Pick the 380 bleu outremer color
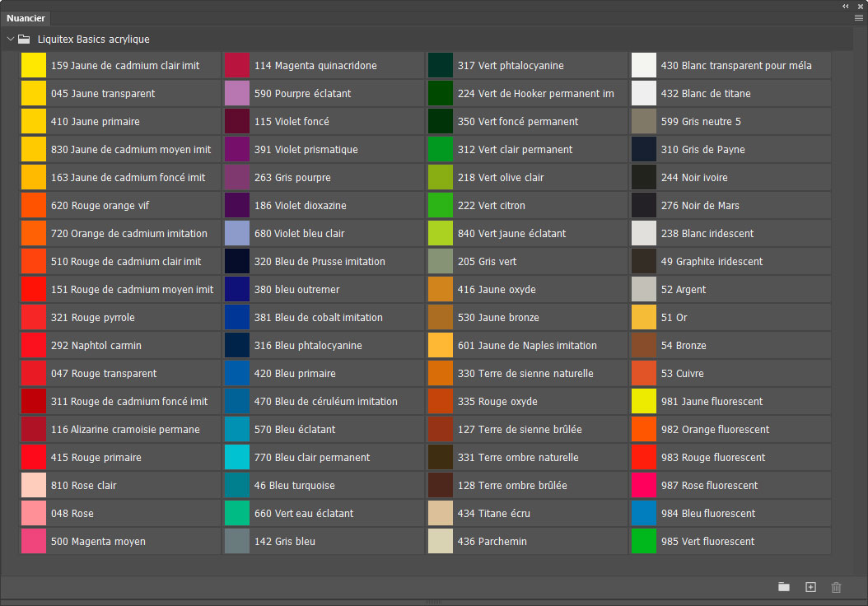The image size is (868, 606). (x=237, y=290)
